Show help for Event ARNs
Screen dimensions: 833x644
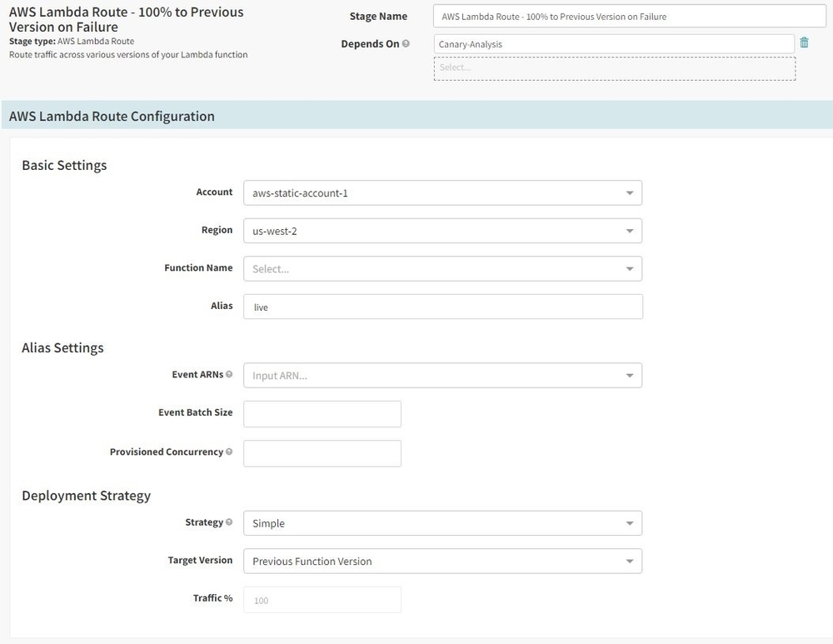(x=229, y=374)
